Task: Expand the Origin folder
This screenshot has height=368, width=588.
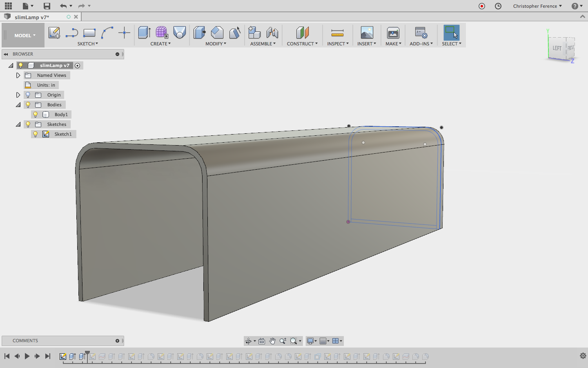Action: [x=18, y=95]
